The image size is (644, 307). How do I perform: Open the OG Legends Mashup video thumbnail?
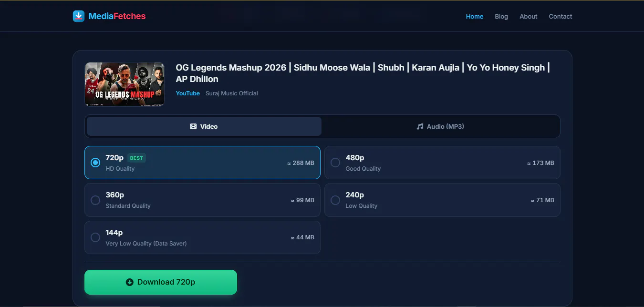(125, 84)
